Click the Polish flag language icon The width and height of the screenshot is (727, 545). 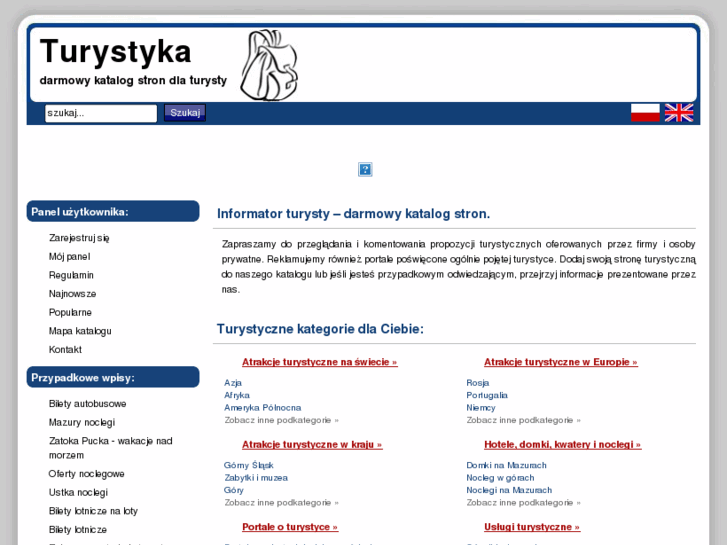645,113
